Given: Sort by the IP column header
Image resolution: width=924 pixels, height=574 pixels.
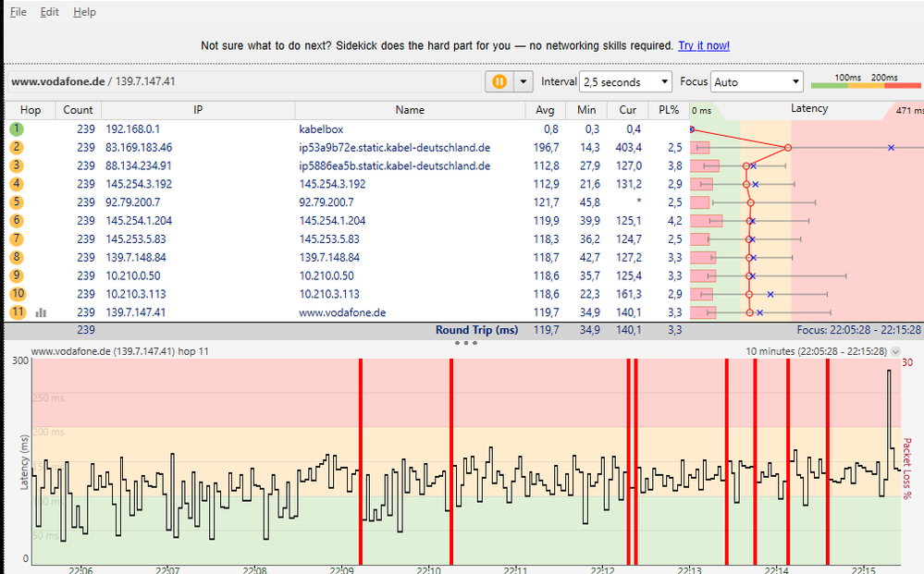Looking at the screenshot, I should tap(198, 110).
